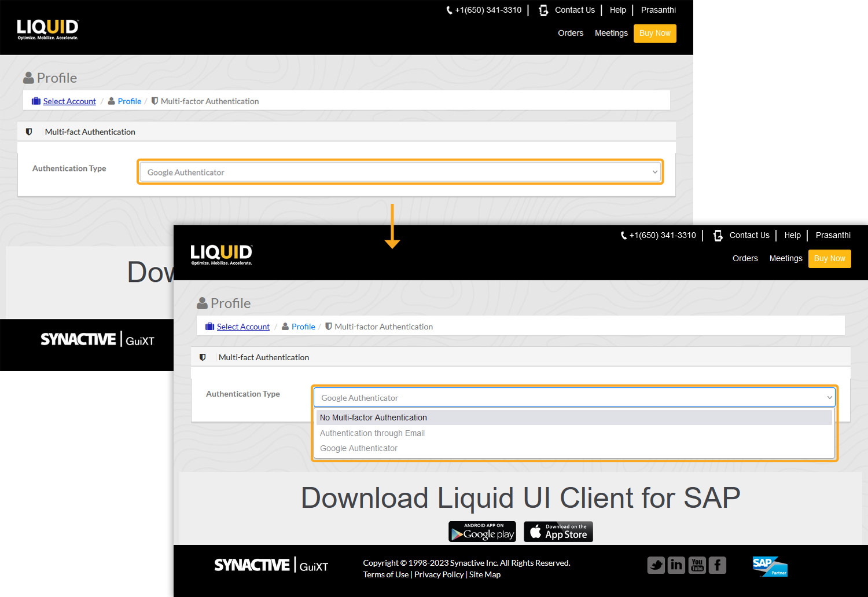Click Contact Us device icon in back window

tap(543, 10)
